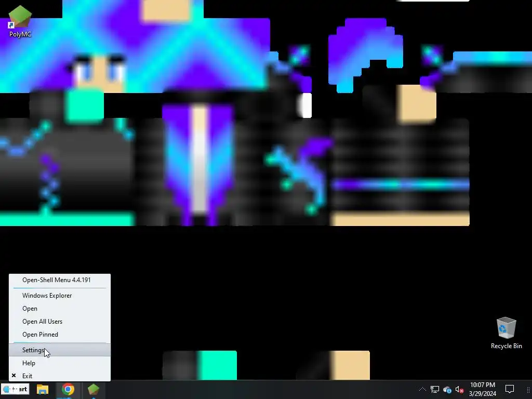
Task: Click Help in the context menu
Action: click(60, 363)
